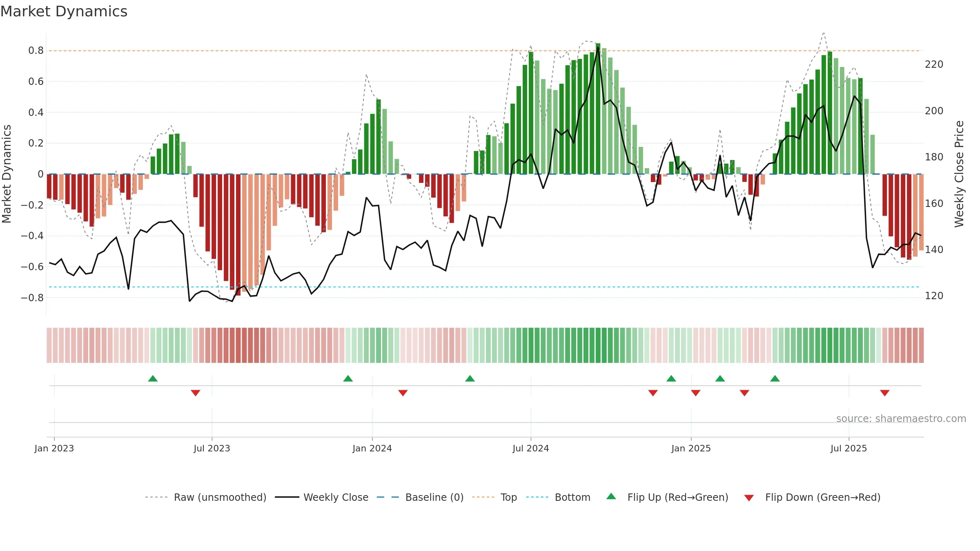Viewport: 980px width, 551px height.
Task: Select the red Flip Down marker right after Jan 2025
Action: tap(696, 393)
